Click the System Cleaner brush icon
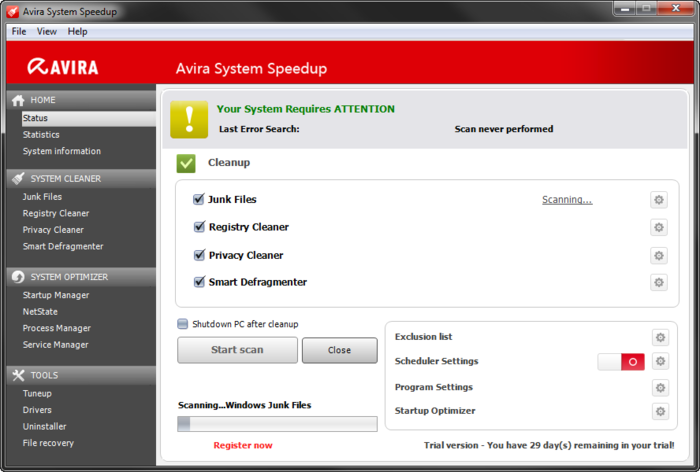 18,179
